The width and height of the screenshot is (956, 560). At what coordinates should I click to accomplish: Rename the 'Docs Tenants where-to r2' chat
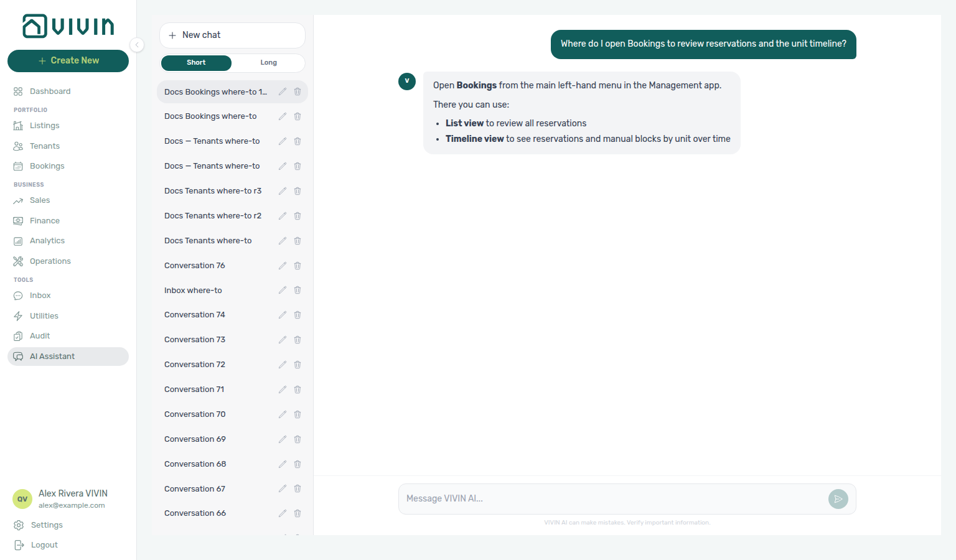pos(283,216)
